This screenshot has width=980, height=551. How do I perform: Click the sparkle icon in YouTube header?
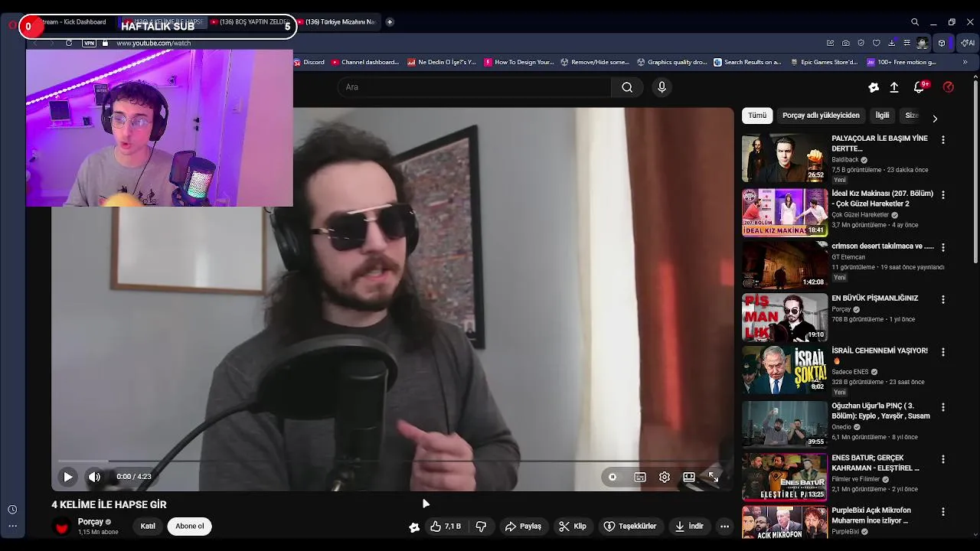874,87
